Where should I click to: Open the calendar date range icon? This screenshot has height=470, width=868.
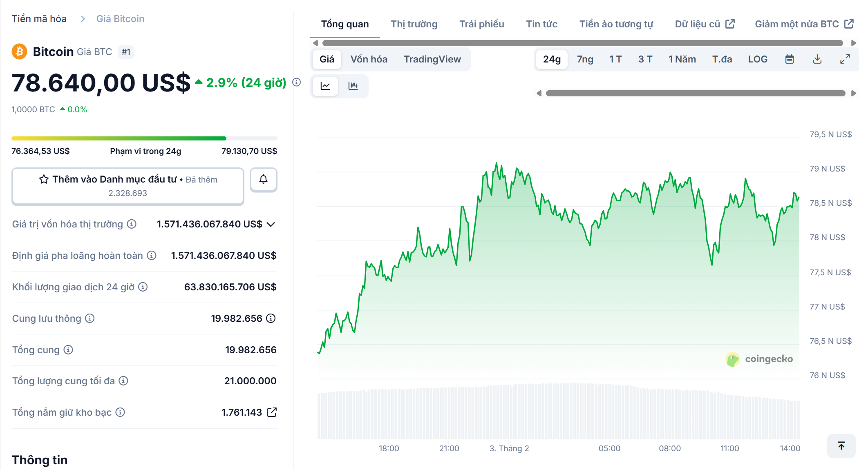(790, 59)
